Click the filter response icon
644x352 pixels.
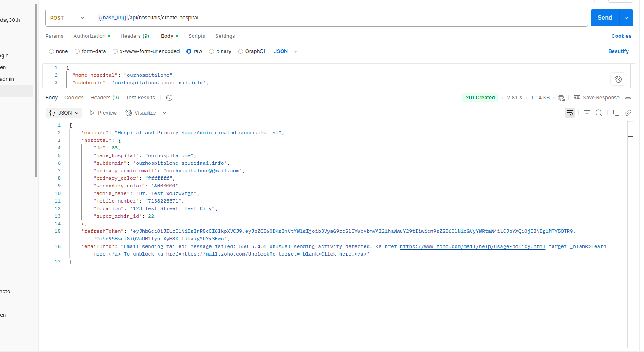[x=587, y=113]
